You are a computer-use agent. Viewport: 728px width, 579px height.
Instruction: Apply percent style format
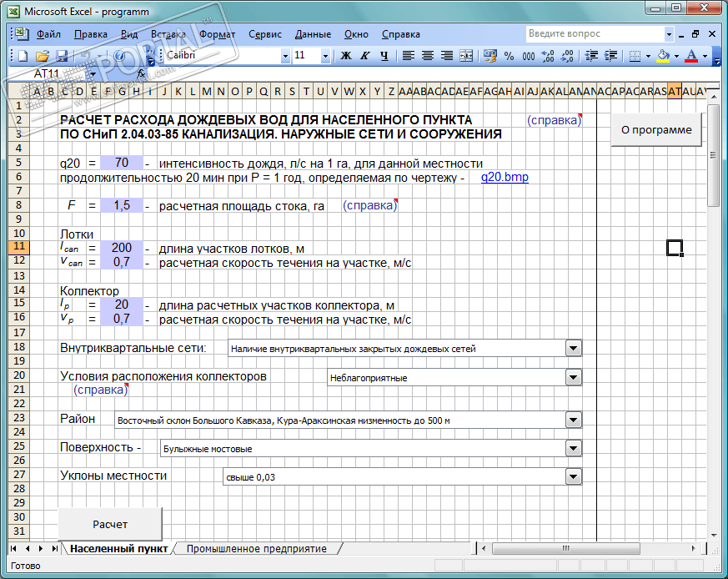(x=510, y=56)
